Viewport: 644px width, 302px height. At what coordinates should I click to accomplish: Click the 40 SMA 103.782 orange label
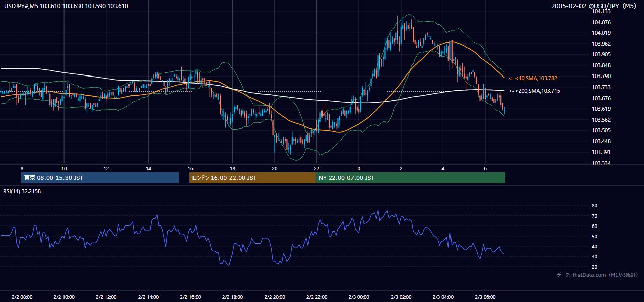[533, 79]
